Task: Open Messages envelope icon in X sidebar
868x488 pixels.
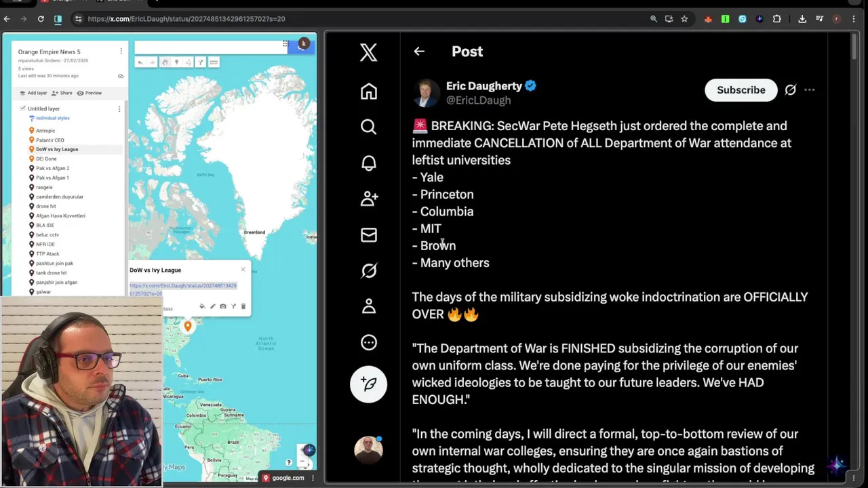Action: click(x=368, y=235)
